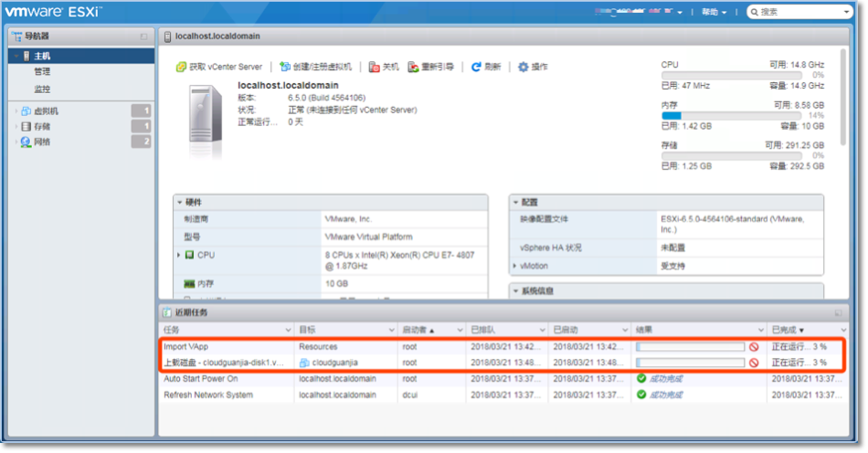Screen dimensions: 868x453
Task: Open the 目标 column dropdown
Action: [391, 331]
